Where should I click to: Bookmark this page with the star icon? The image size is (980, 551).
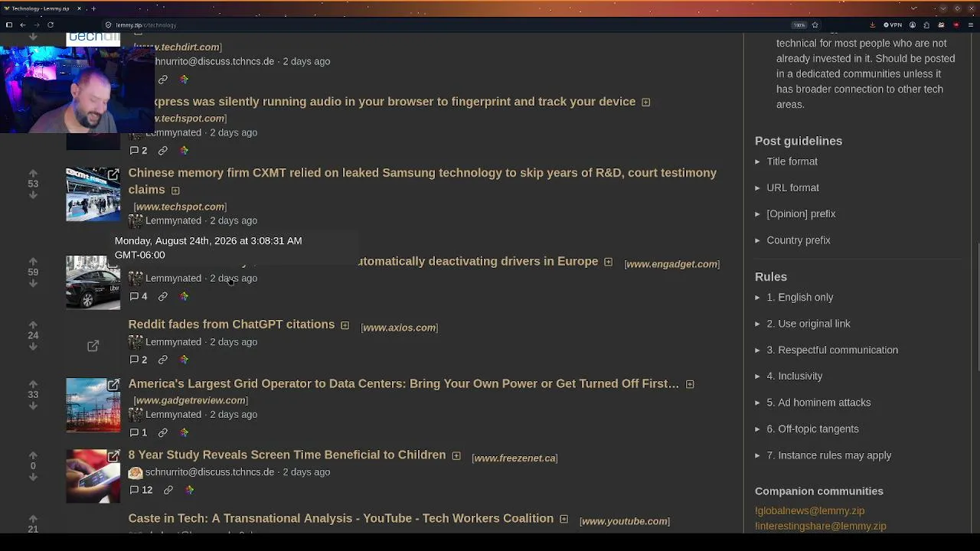(x=815, y=25)
